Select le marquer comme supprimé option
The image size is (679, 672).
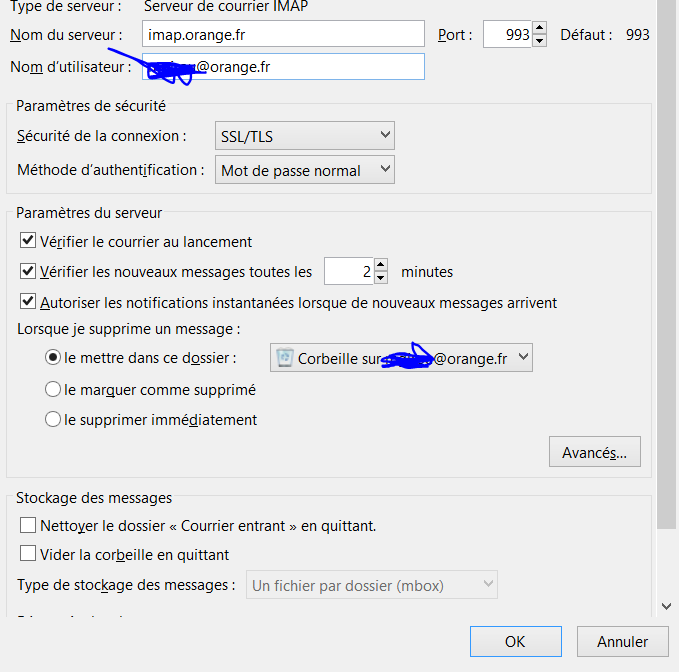tap(53, 390)
